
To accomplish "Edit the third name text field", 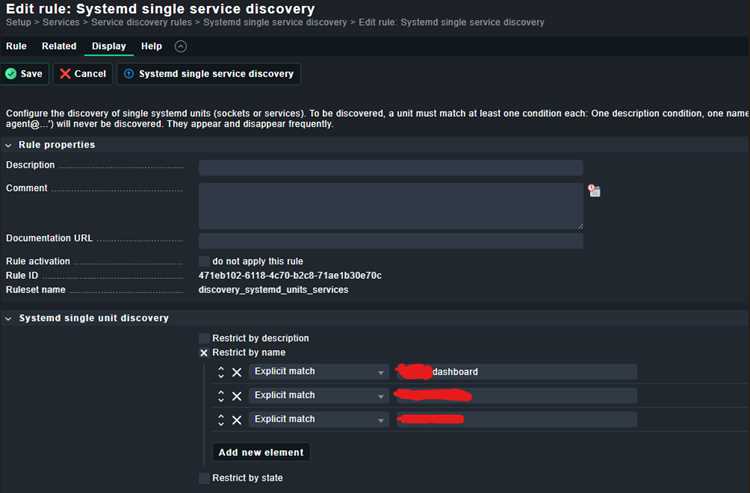I will pos(517,419).
